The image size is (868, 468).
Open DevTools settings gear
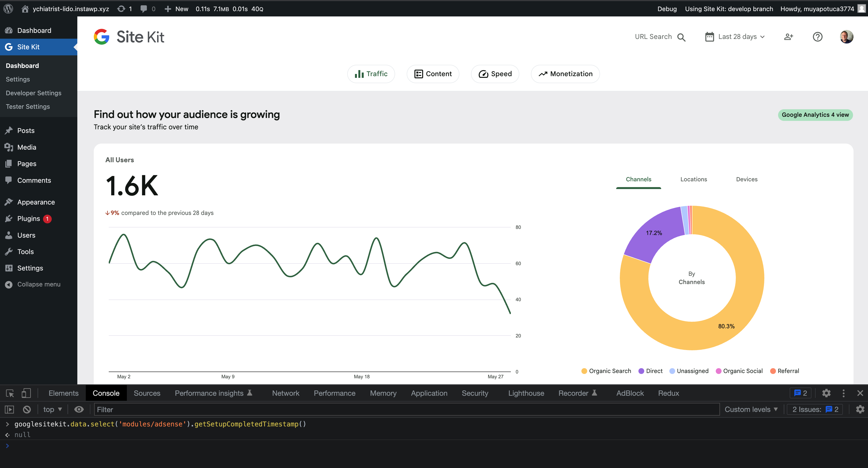pyautogui.click(x=826, y=393)
